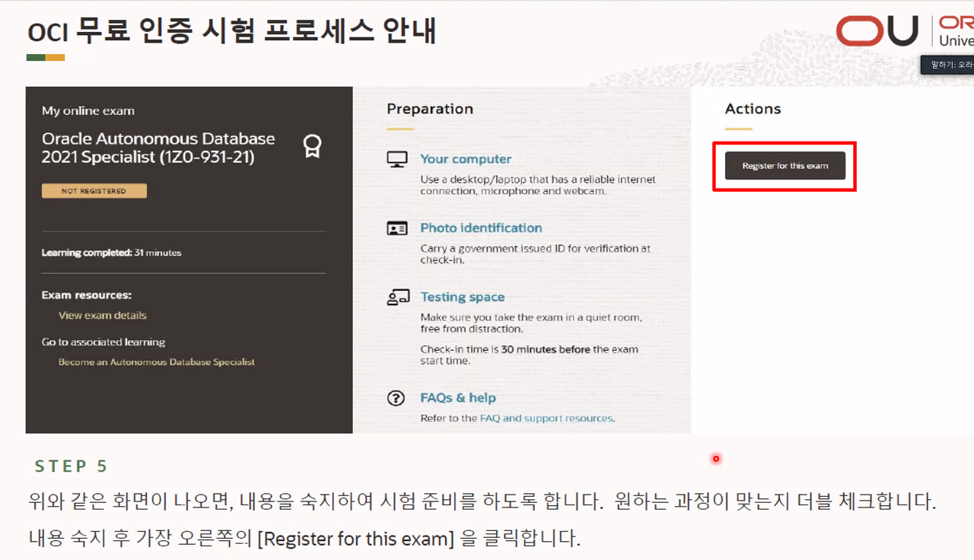
Task: Open the View exam details link
Action: pyautogui.click(x=103, y=315)
